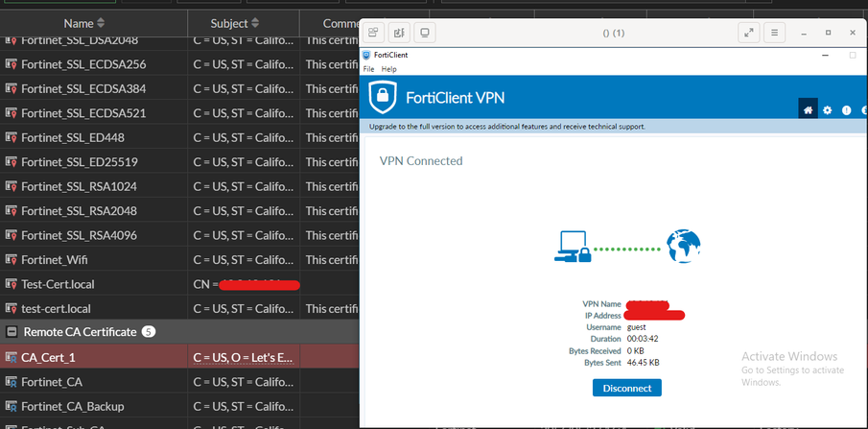
Task: Open the File menu in FortiClient
Action: tap(368, 69)
